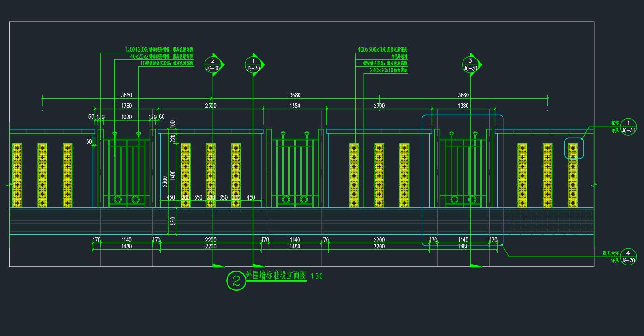Click the 40x20x2 steel tube annotation
This screenshot has height=336, width=644.
pos(161,56)
